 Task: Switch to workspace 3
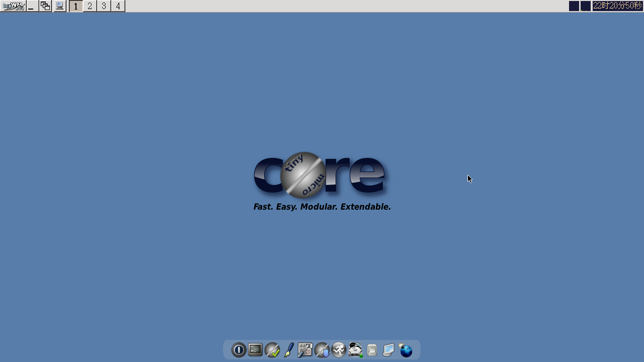coord(104,6)
